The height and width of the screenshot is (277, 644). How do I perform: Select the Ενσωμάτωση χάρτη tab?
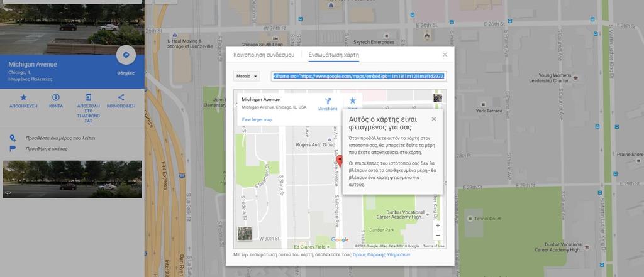pos(334,55)
